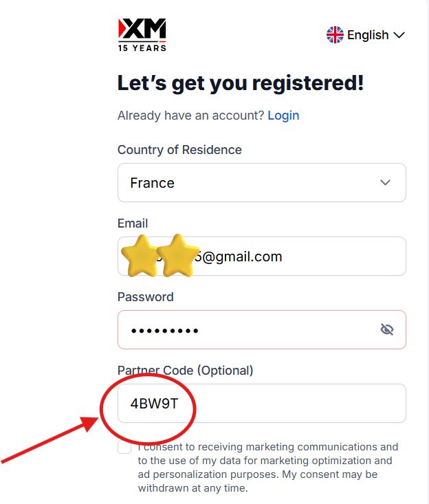Follow the Login link
429x504 pixels.
point(283,116)
